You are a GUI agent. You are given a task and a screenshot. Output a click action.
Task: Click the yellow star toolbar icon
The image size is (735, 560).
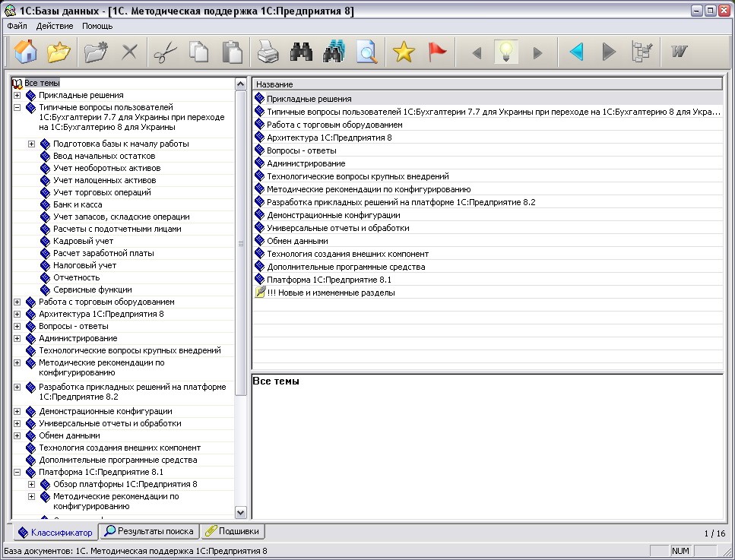tap(403, 52)
